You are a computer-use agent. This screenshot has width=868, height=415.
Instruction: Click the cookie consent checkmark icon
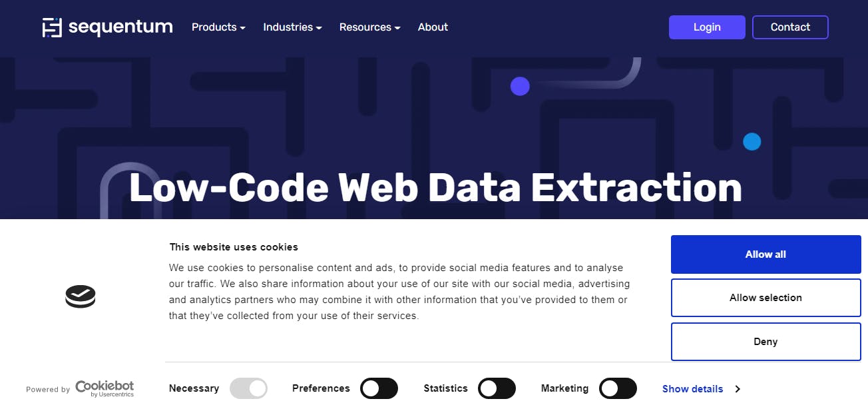coord(81,296)
